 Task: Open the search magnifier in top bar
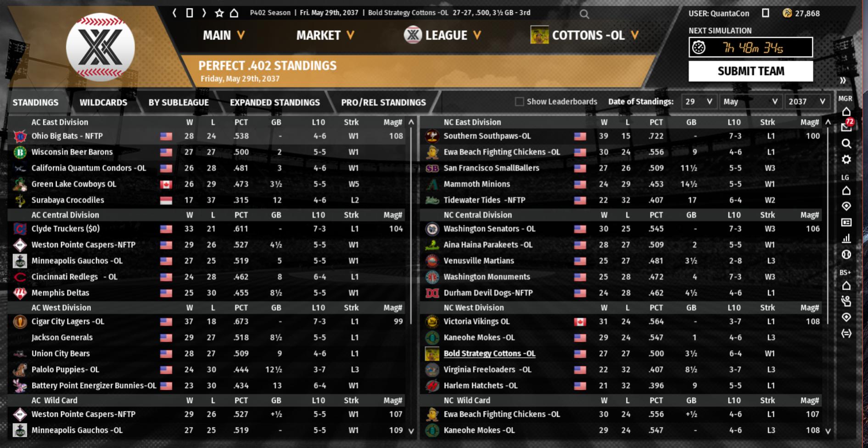(584, 14)
